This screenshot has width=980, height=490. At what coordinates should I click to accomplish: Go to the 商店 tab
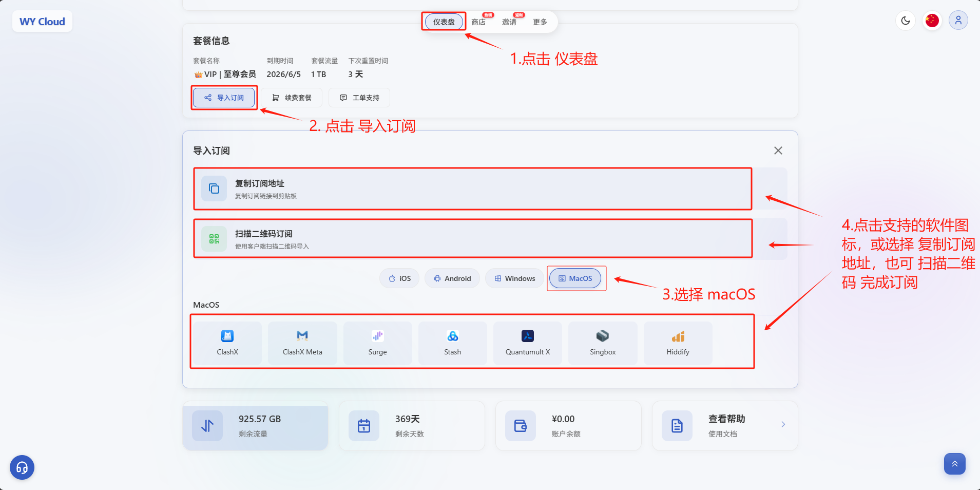[x=478, y=22]
